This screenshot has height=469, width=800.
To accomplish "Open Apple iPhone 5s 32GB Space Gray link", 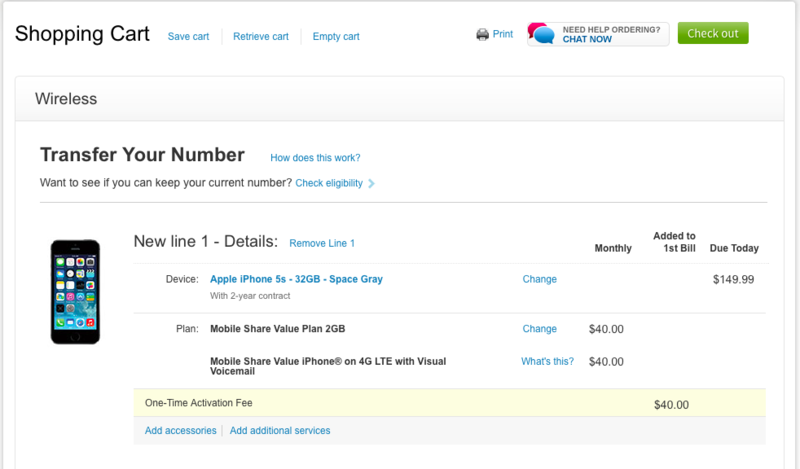I will [x=296, y=279].
